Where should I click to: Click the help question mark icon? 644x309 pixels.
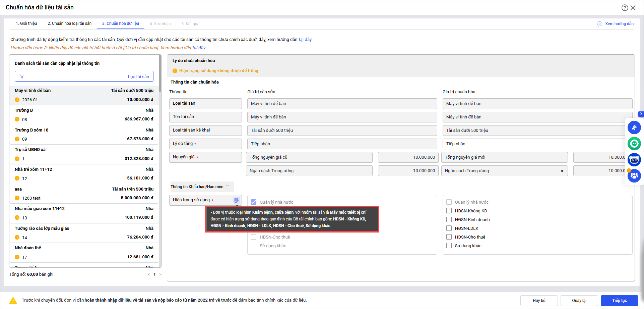(625, 8)
